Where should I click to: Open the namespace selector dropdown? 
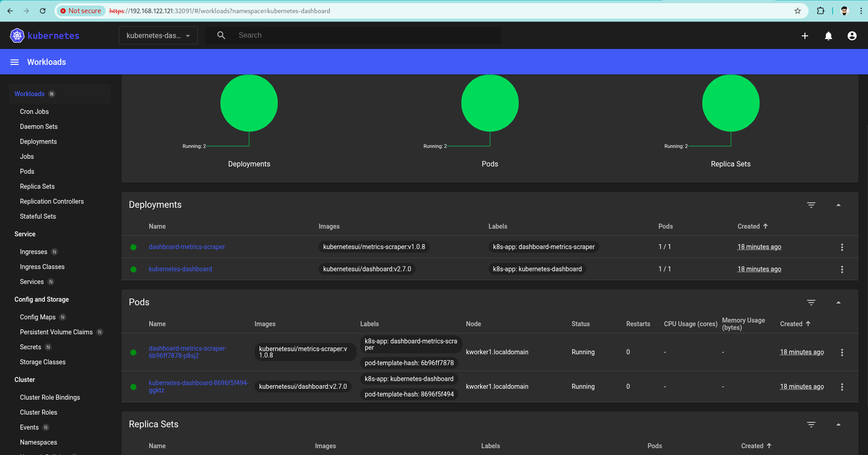tap(158, 35)
